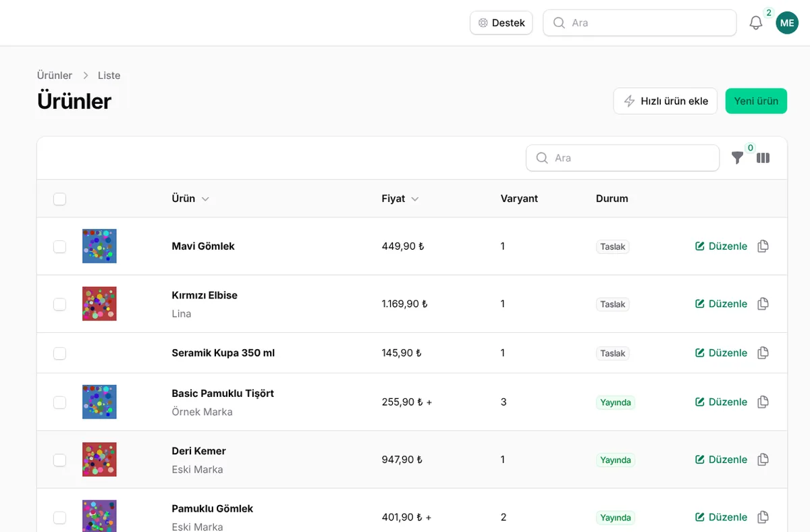Duplicate the Seramik Kupa 350 ml product
This screenshot has width=810, height=532.
pyautogui.click(x=763, y=353)
